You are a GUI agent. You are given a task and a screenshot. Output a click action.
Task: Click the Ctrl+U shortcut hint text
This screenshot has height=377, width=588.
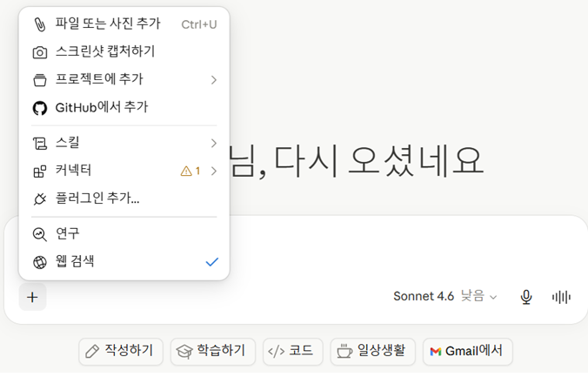[x=199, y=24]
